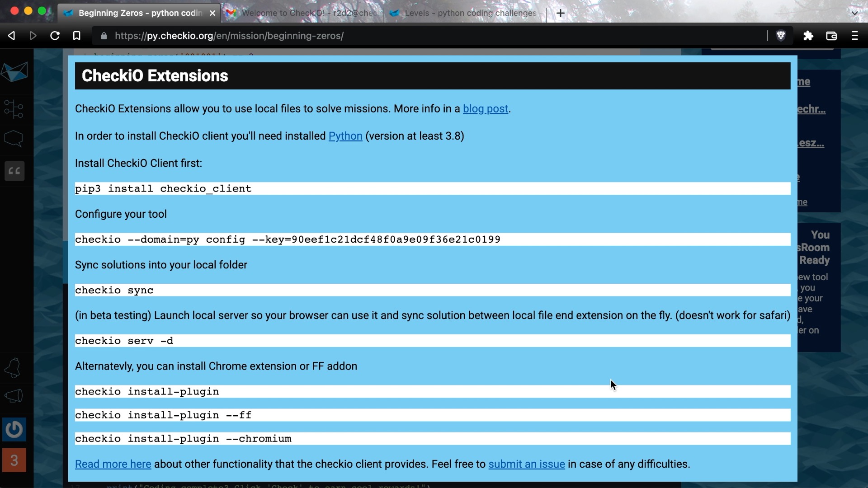The image size is (868, 488).
Task: Open the megaphone announcements icon
Action: (x=14, y=396)
